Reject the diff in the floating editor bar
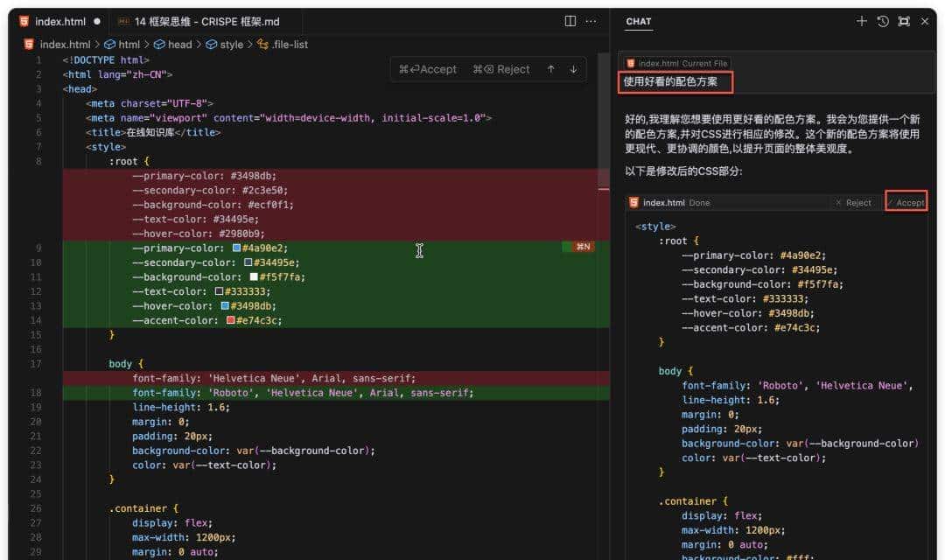Viewport: 945px width, 560px height. click(x=501, y=69)
